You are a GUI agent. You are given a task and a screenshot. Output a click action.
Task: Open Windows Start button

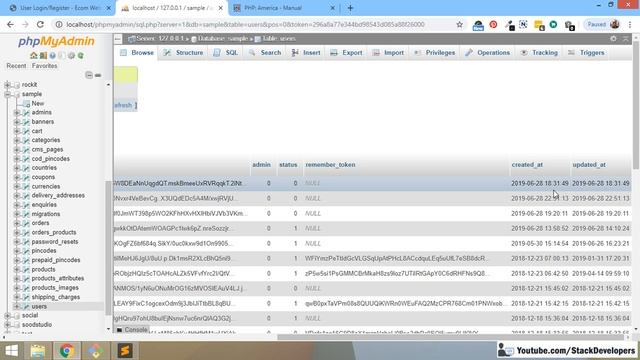(12, 350)
